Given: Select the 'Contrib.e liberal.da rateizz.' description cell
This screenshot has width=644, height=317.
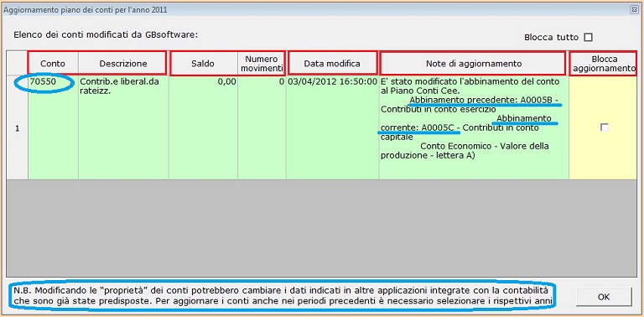Looking at the screenshot, I should coord(123,127).
